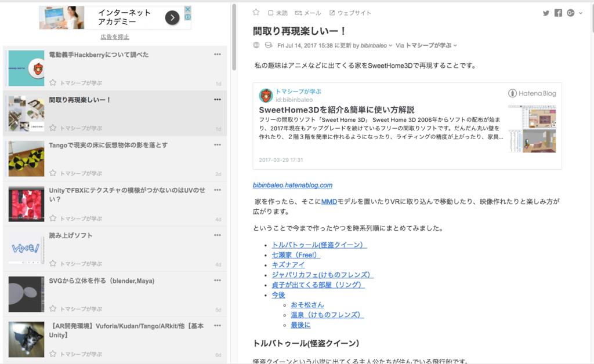Viewport: 594px width, 364px height.
Task: Open more options for 電動義手Hackberry entry
Action: [x=218, y=54]
